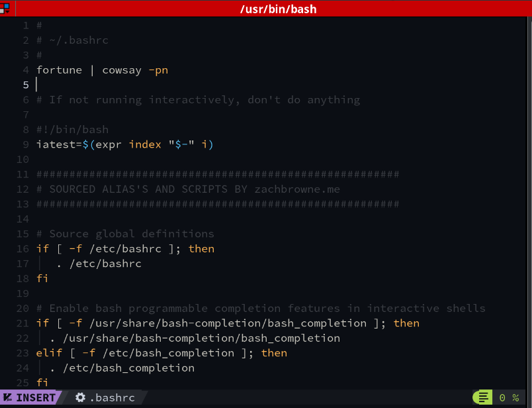Click the 'if' keyword on line 16

click(x=42, y=248)
